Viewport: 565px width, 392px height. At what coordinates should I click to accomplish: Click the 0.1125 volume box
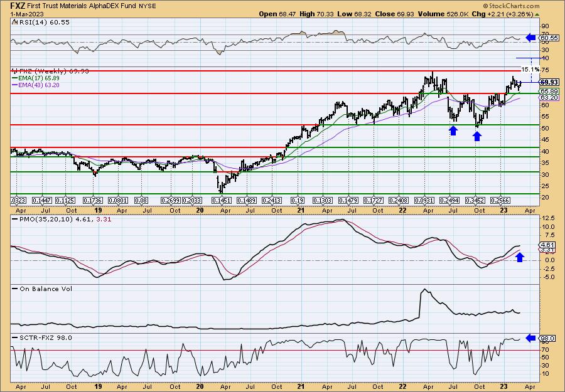65,200
